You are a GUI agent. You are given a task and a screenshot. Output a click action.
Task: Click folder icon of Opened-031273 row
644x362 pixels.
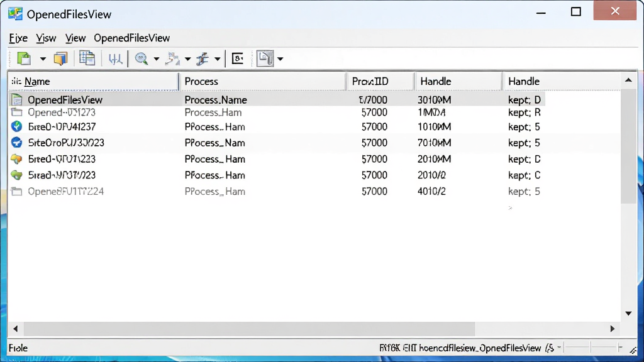(x=16, y=112)
